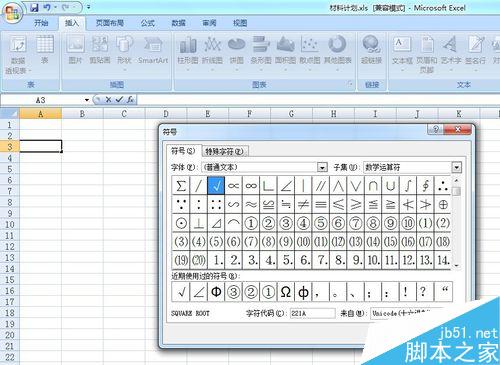The height and width of the screenshot is (365, 500).
Task: Select circled number ⑤ symbol
Action: click(x=321, y=223)
